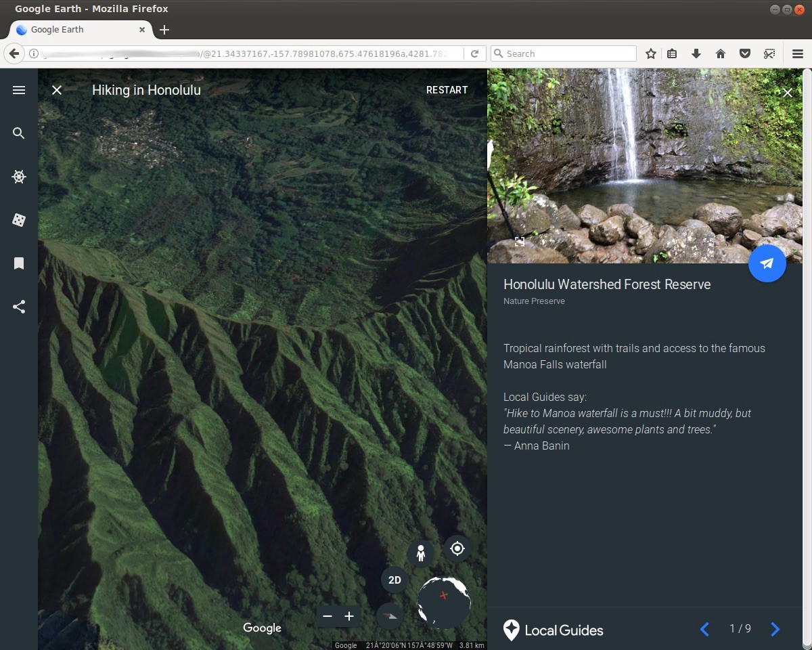Click RESTART to restart the tour

tap(447, 90)
